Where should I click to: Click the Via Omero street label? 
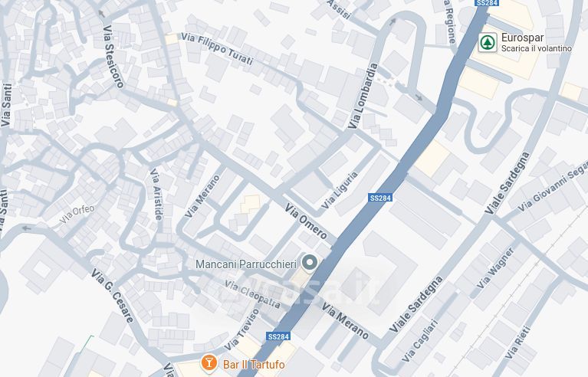pos(306,221)
